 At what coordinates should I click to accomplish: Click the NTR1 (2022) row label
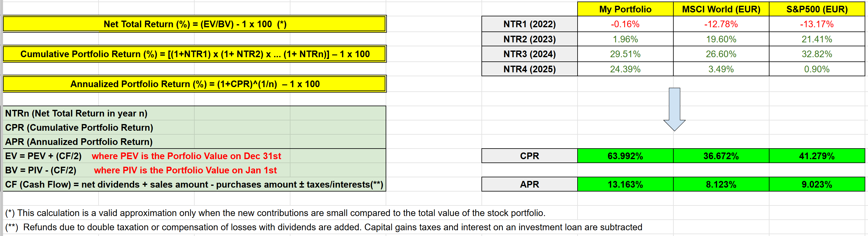pos(530,24)
